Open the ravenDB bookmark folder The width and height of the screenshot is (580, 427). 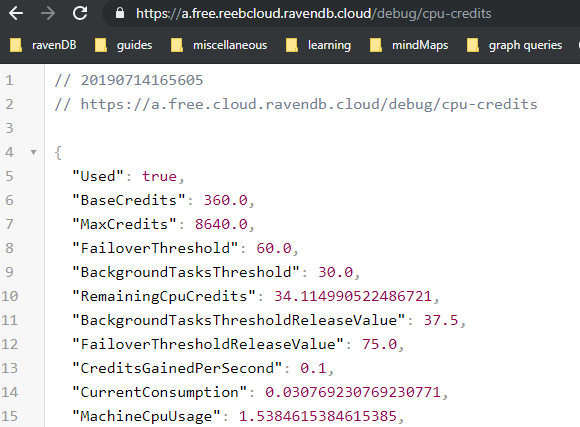click(x=43, y=45)
